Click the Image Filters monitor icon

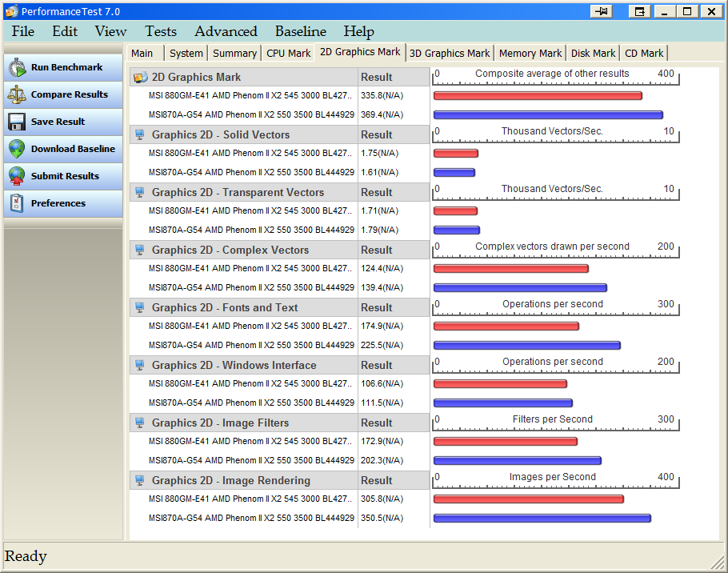point(139,423)
